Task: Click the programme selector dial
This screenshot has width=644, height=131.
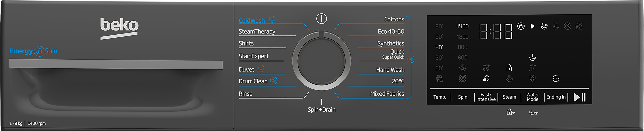Action: (x=322, y=61)
